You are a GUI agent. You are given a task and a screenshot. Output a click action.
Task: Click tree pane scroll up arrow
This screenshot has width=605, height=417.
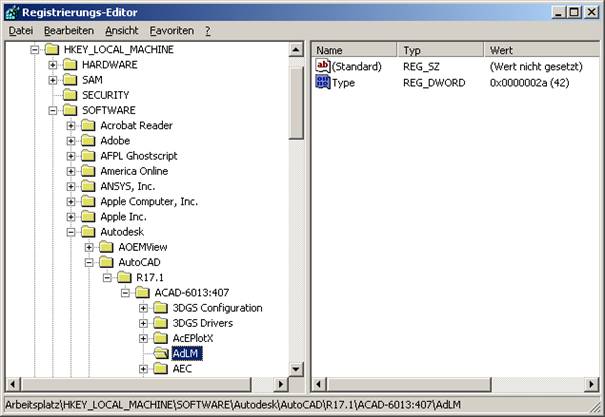(x=296, y=50)
